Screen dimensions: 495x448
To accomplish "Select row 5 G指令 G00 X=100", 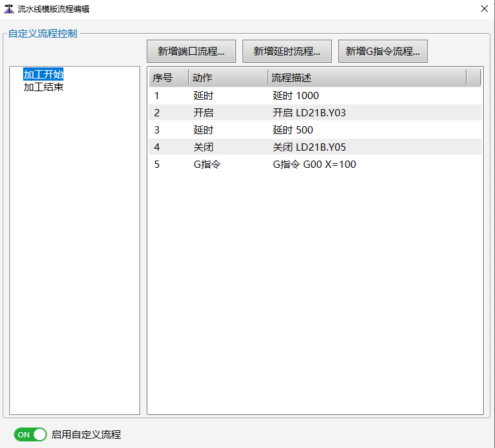I will (314, 165).
